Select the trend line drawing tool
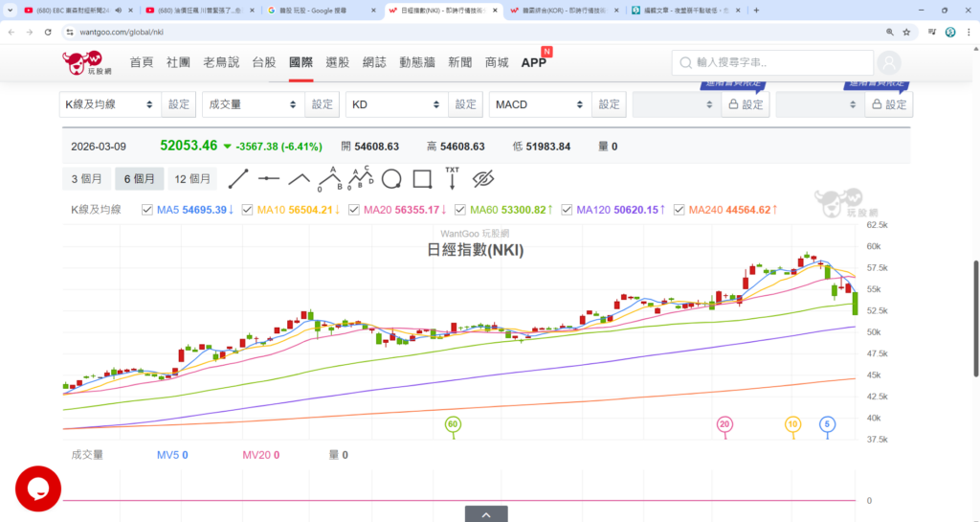 click(x=238, y=178)
